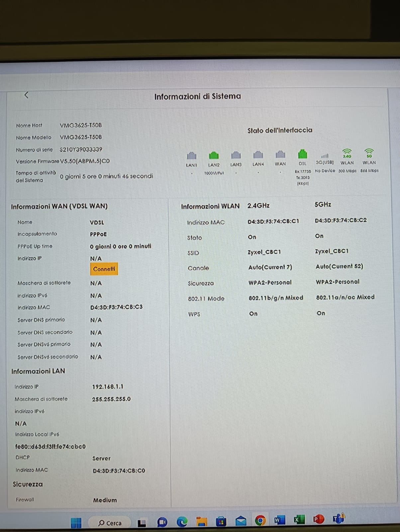Screen dimensions: 400x532
Task: Open the Mail app from taskbar
Action: (x=241, y=521)
